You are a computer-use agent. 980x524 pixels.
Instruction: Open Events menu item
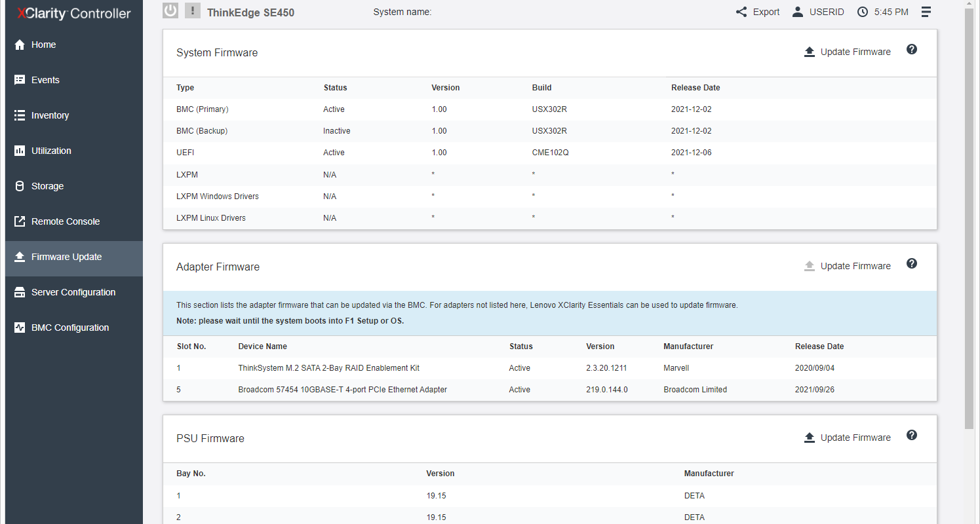tap(74, 80)
